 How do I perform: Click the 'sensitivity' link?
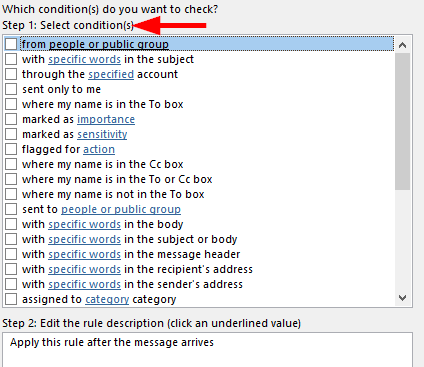click(x=102, y=134)
